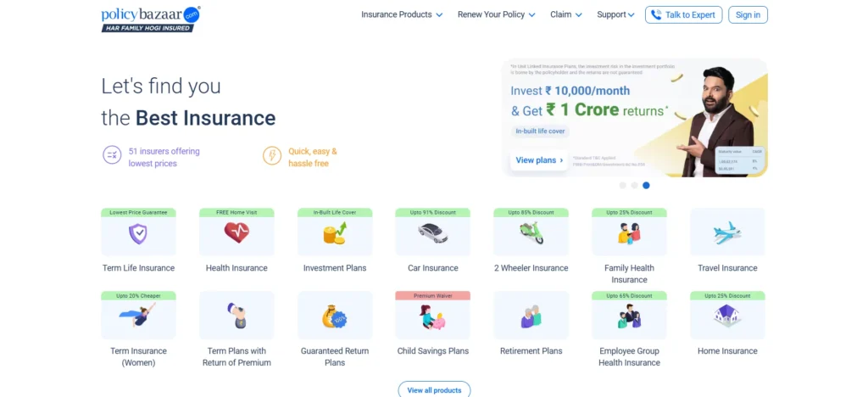Screen dimensions: 868x397
Task: Click View all products button
Action: pos(434,389)
